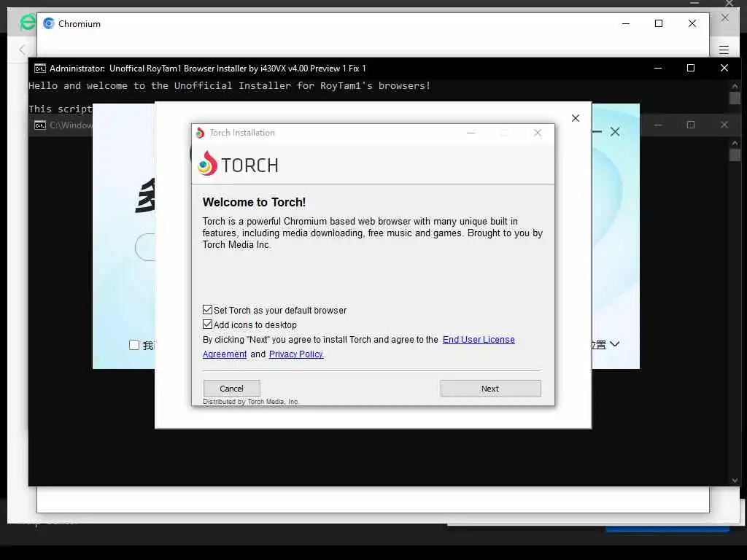Maximize the Chromium window
Image resolution: width=747 pixels, height=560 pixels.
click(x=659, y=23)
